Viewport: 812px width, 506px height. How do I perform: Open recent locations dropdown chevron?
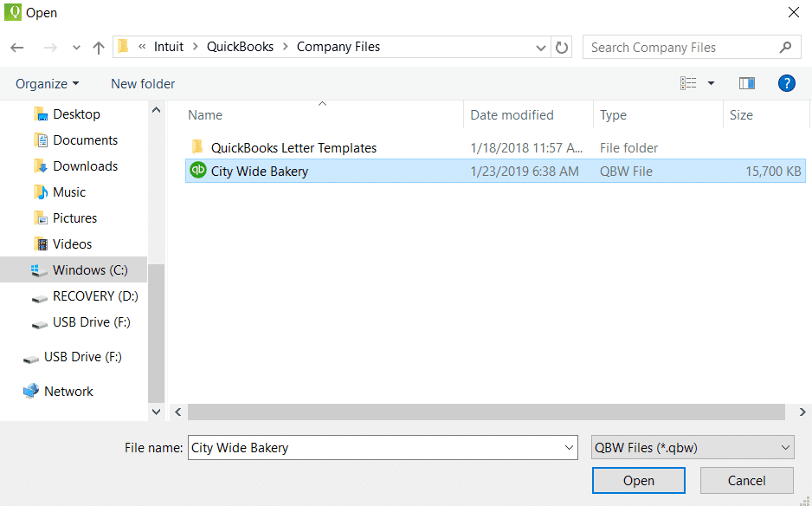pyautogui.click(x=76, y=48)
